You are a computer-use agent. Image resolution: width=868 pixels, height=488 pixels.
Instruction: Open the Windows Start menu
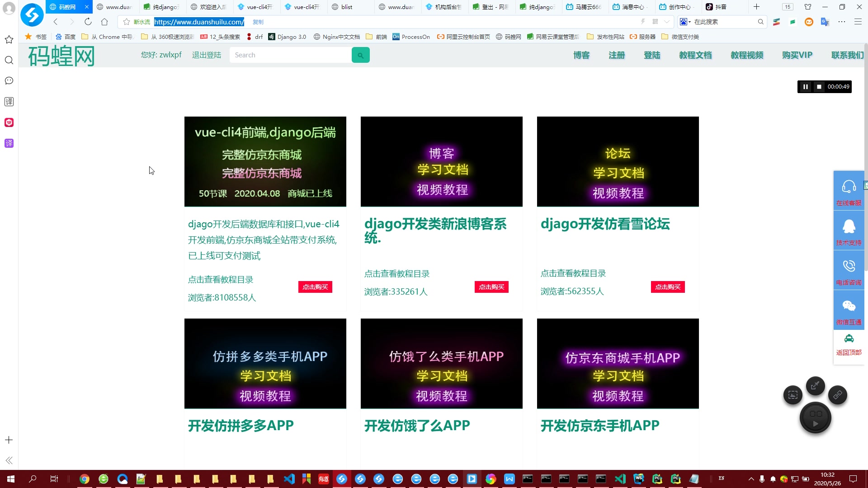(11, 479)
